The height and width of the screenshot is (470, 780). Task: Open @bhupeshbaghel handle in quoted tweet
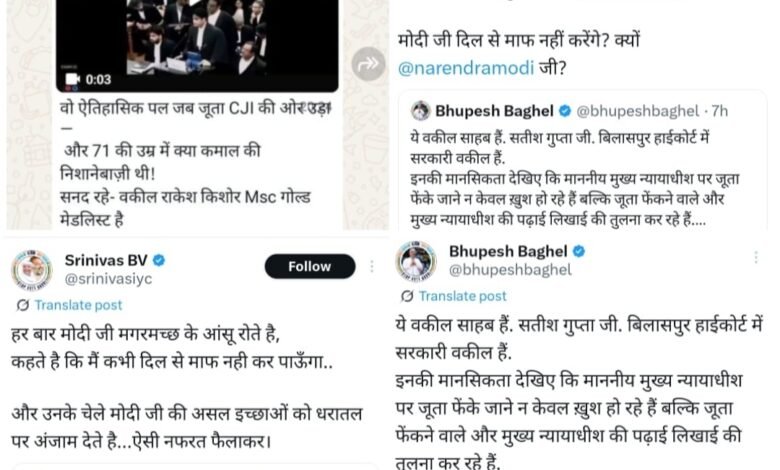click(x=637, y=111)
